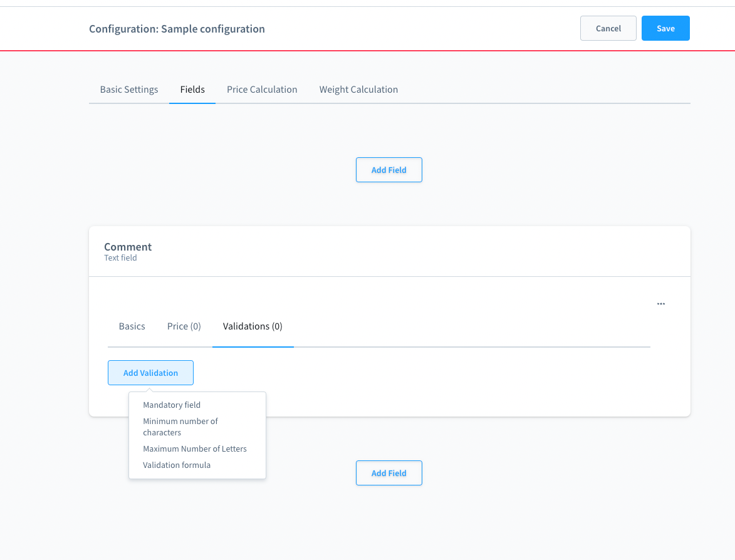Viewport: 735px width, 560px height.
Task: Pick Maximum Number of Letters option
Action: point(195,449)
